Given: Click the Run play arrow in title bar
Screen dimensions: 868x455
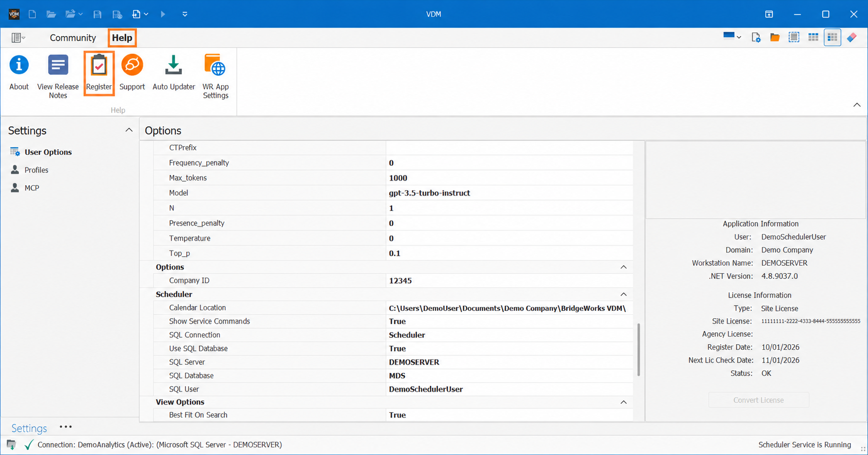Looking at the screenshot, I should 163,14.
